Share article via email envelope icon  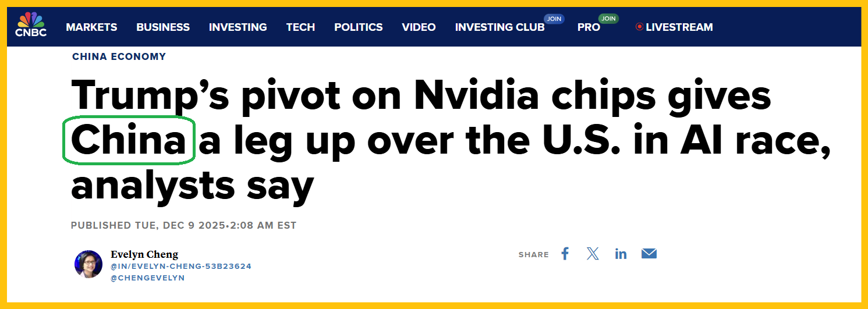pyautogui.click(x=649, y=254)
